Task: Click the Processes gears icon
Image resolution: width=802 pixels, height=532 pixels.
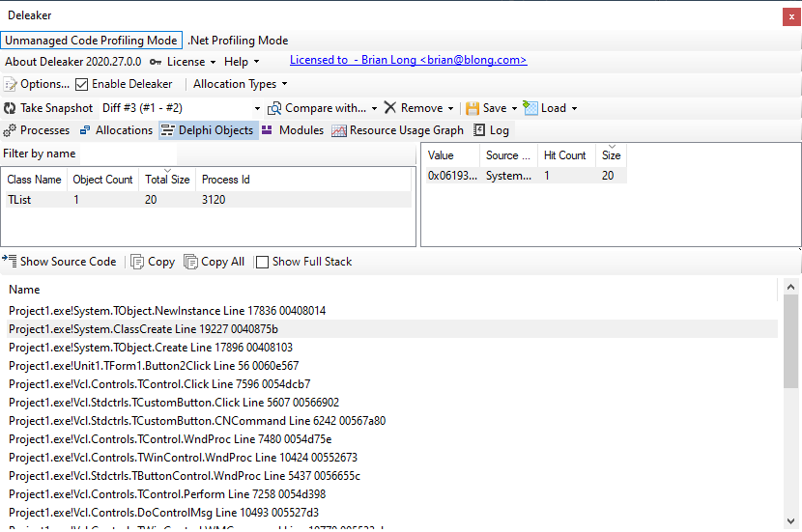Action: click(x=10, y=131)
